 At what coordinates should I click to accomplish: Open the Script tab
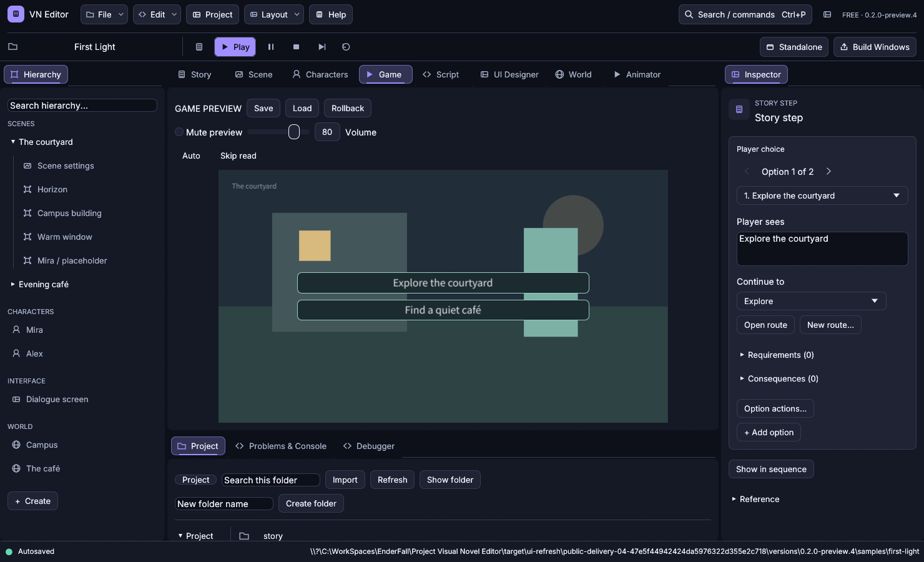pos(441,74)
